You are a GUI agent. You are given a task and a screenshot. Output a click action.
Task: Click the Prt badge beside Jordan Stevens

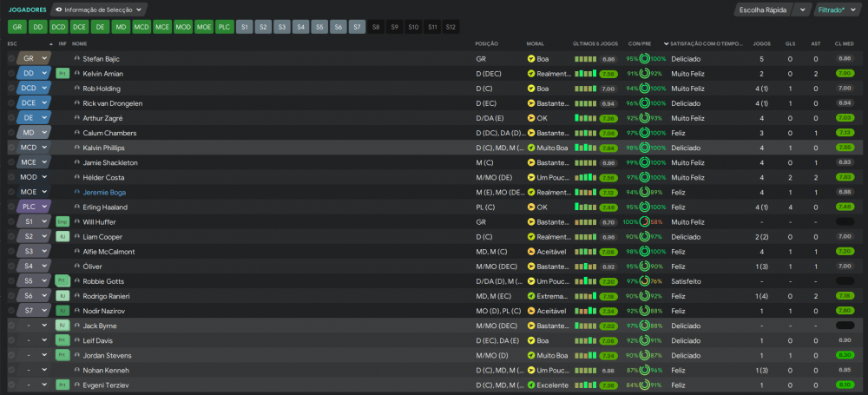pyautogui.click(x=62, y=356)
